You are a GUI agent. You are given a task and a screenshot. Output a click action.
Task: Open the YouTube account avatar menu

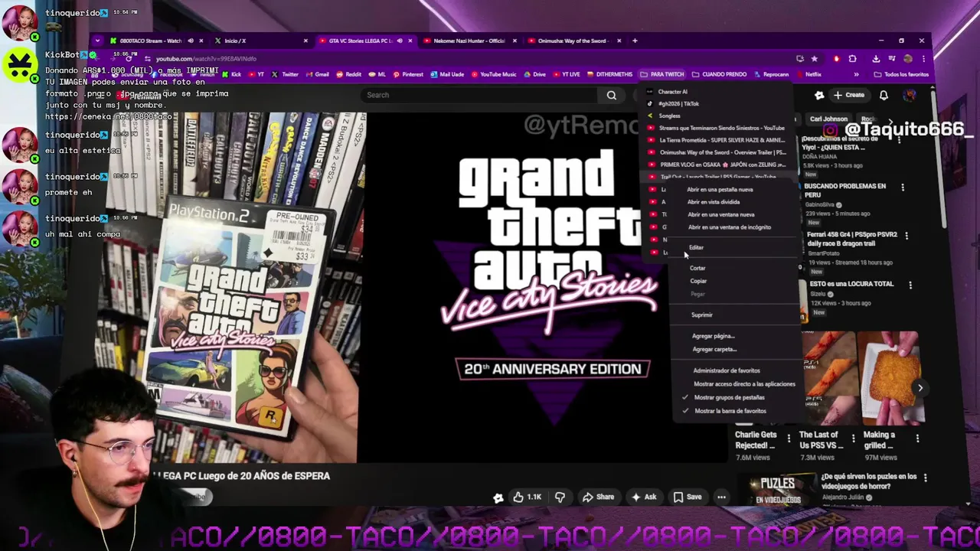click(910, 95)
